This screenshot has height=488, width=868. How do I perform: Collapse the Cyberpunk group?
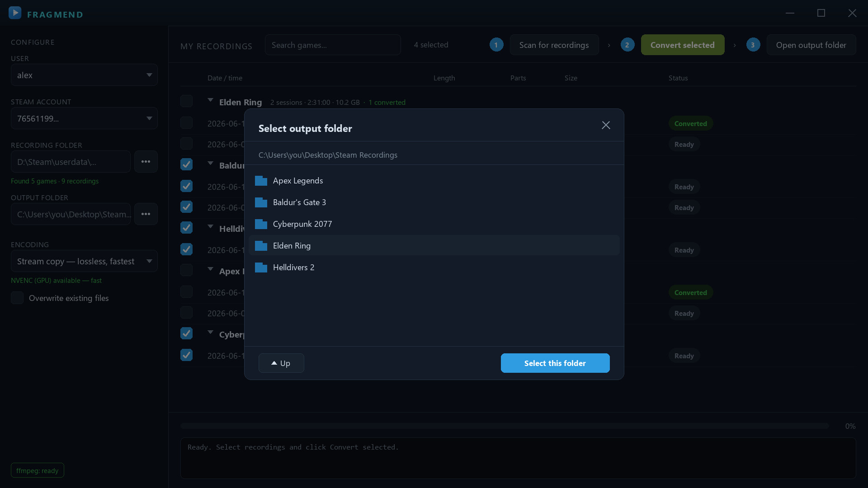210,333
